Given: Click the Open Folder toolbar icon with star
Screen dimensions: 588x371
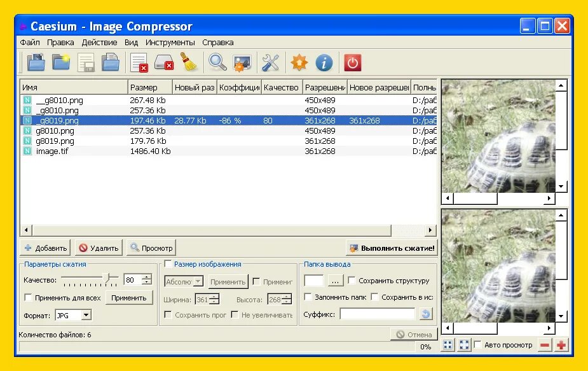Looking at the screenshot, I should [61, 62].
